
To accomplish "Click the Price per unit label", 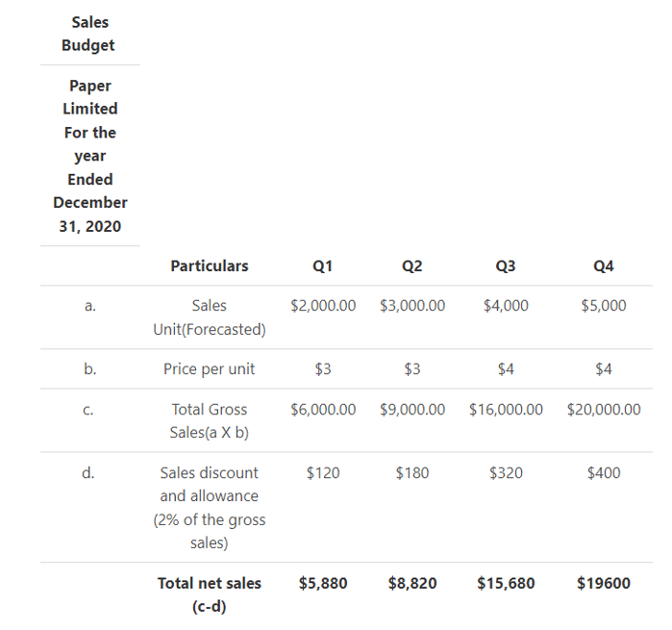I will click(x=209, y=369).
